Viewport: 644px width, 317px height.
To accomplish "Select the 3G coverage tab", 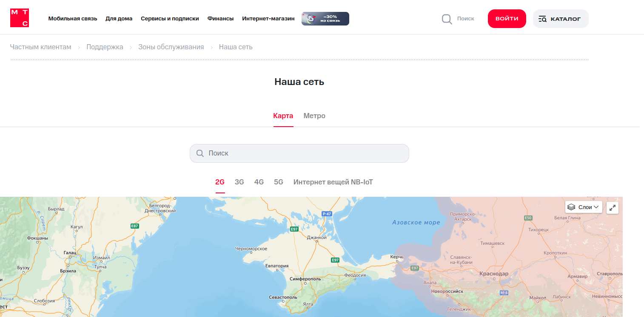I will pyautogui.click(x=239, y=182).
